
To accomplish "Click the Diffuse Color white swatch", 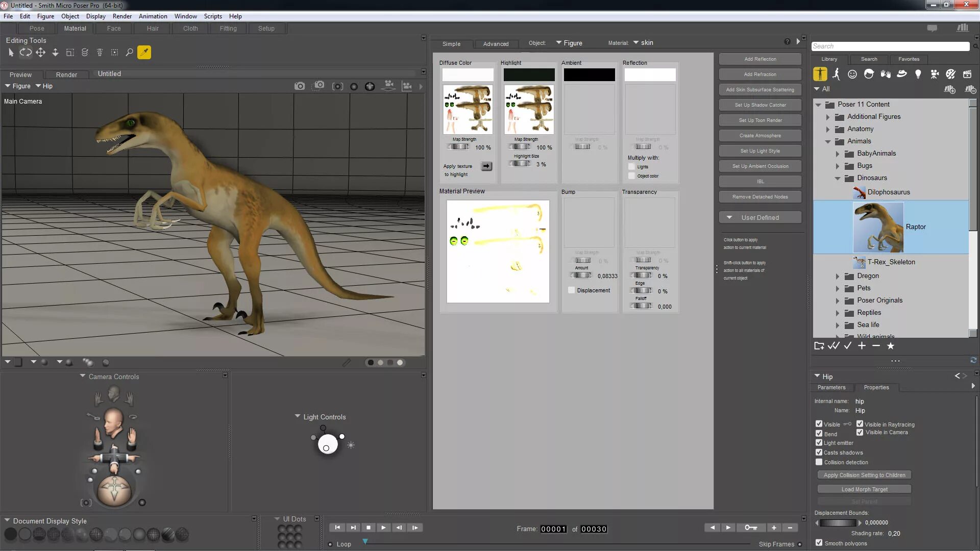I will coord(468,75).
